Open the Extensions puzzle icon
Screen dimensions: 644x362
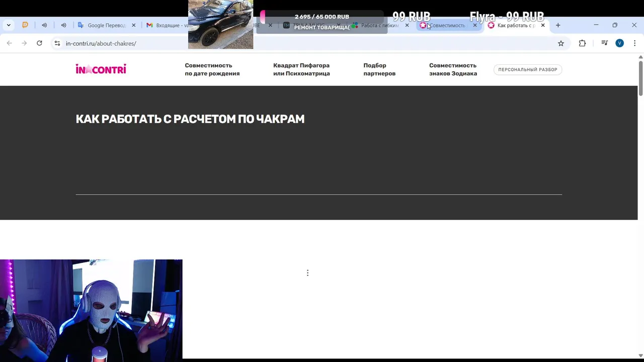(x=582, y=43)
